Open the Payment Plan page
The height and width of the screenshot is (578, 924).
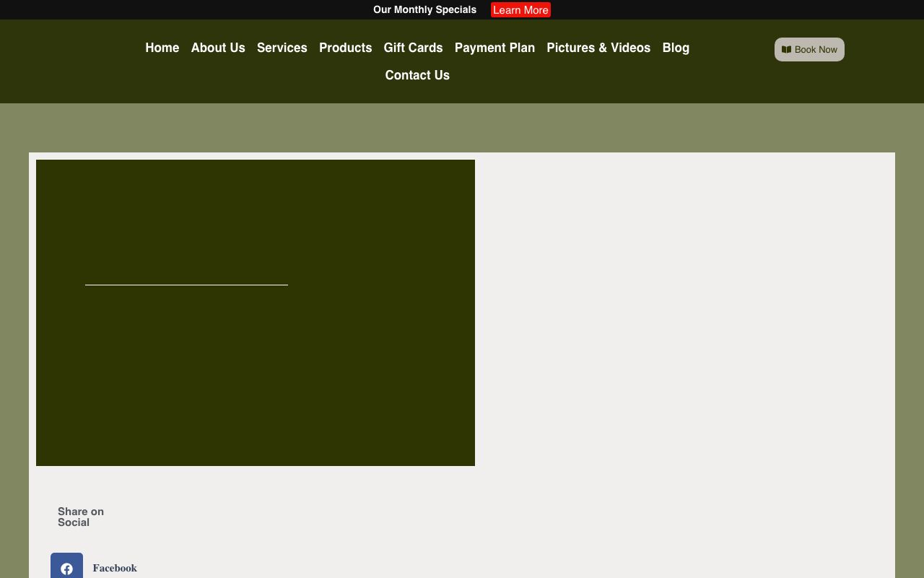[x=494, y=48]
